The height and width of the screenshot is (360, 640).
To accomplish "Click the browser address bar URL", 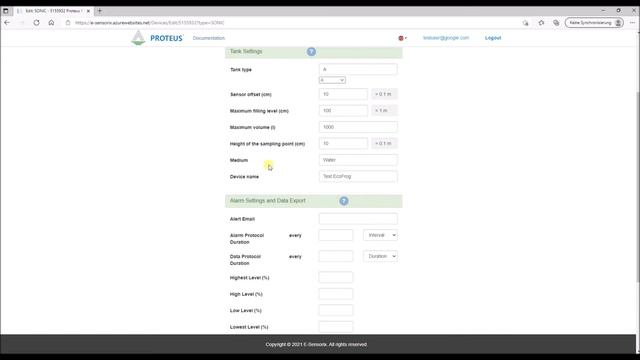I will 149,23.
